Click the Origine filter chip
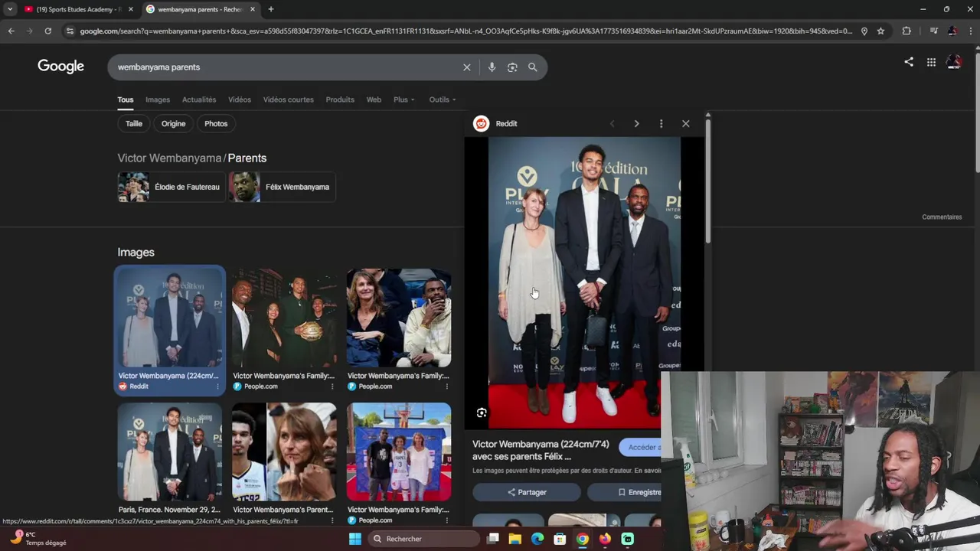The image size is (980, 551). tap(173, 123)
